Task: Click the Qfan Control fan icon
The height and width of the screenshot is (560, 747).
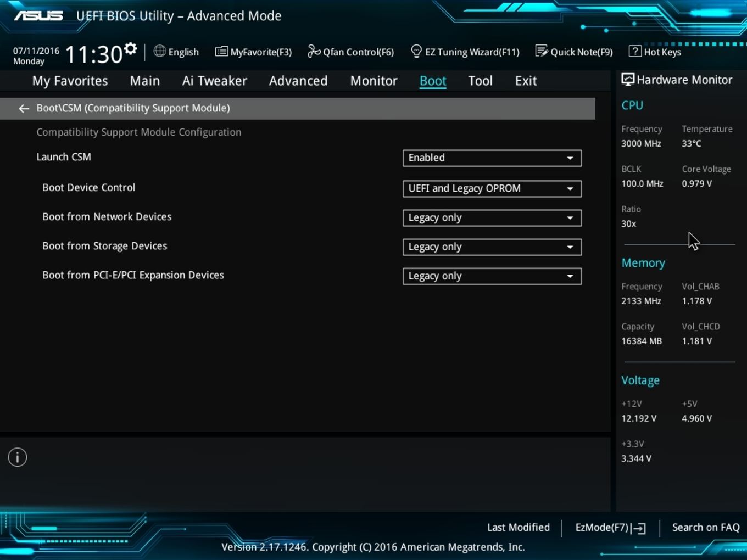Action: click(x=314, y=51)
